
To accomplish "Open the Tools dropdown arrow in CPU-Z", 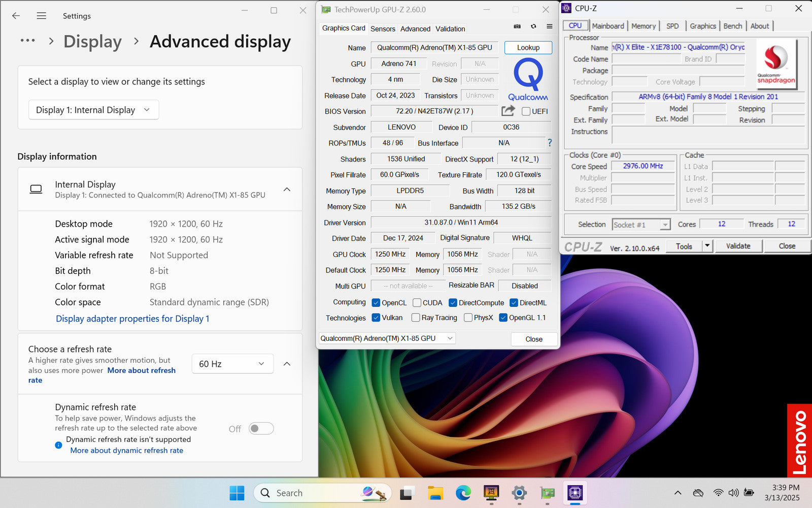I will (x=707, y=246).
